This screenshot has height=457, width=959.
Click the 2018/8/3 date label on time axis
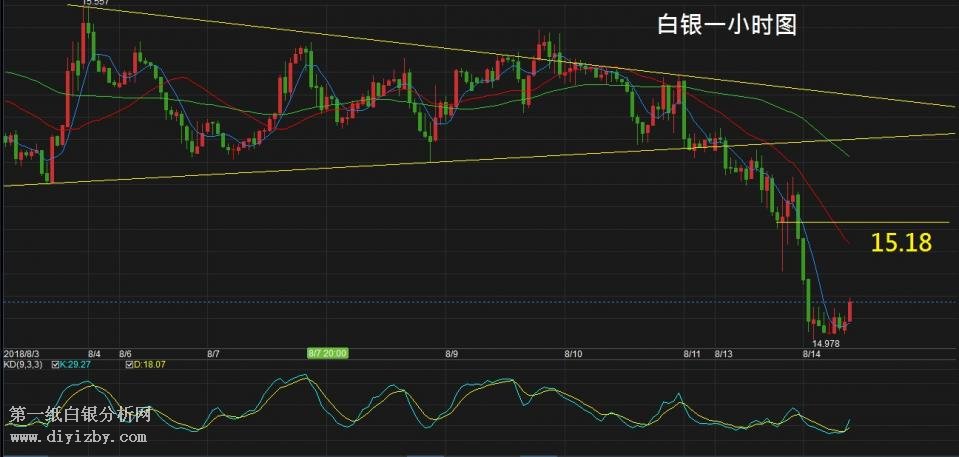pos(21,354)
